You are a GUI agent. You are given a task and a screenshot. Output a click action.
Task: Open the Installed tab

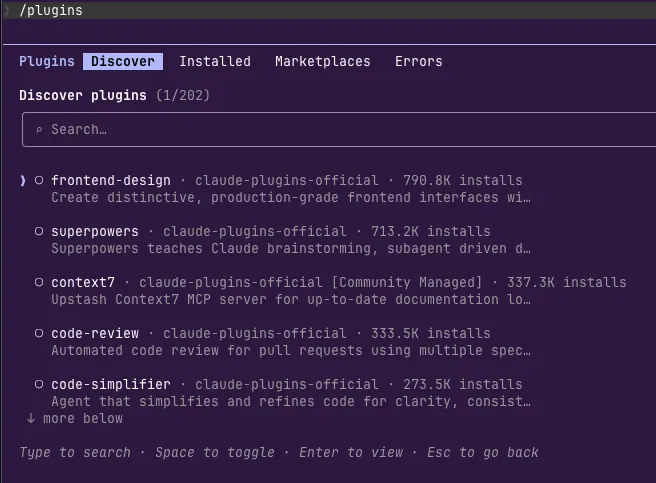[x=215, y=62]
